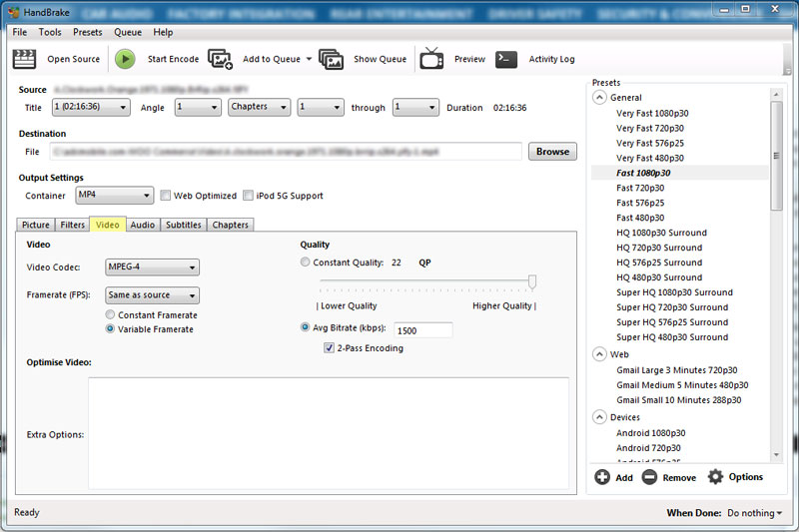Open the Presets menu

pos(88,32)
